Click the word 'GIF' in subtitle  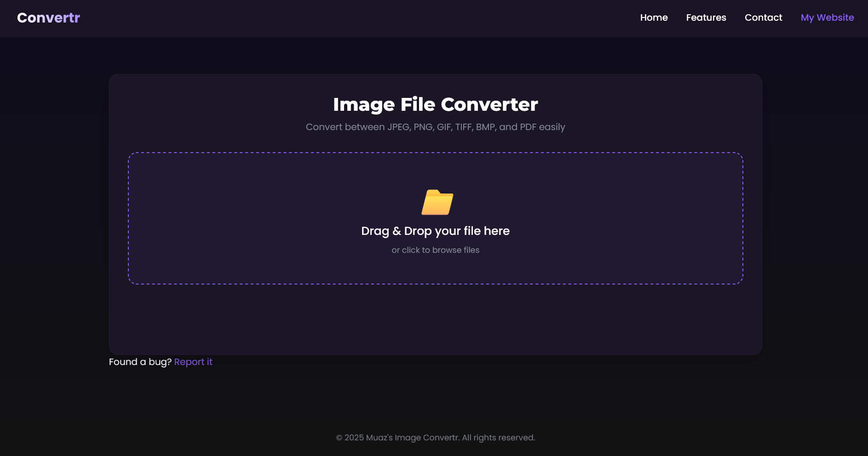(x=444, y=127)
